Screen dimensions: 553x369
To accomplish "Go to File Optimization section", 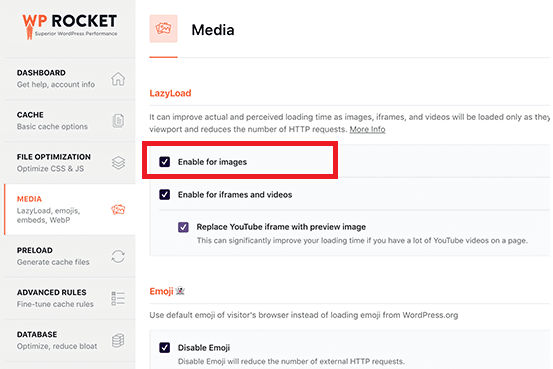I will pos(70,163).
